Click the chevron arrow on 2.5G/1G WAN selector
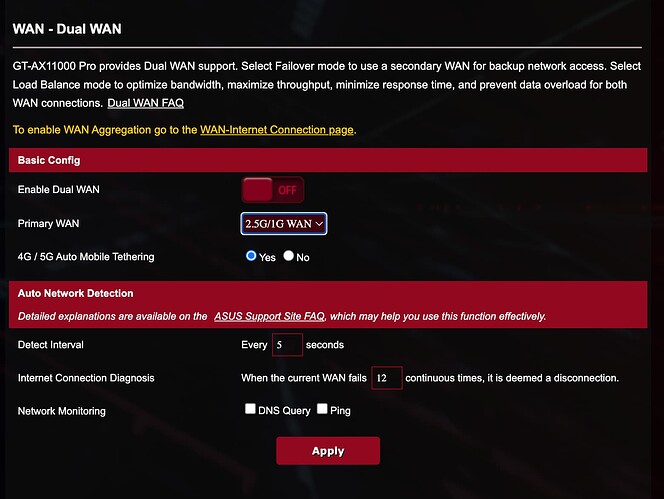This screenshot has width=664, height=499. 319,224
